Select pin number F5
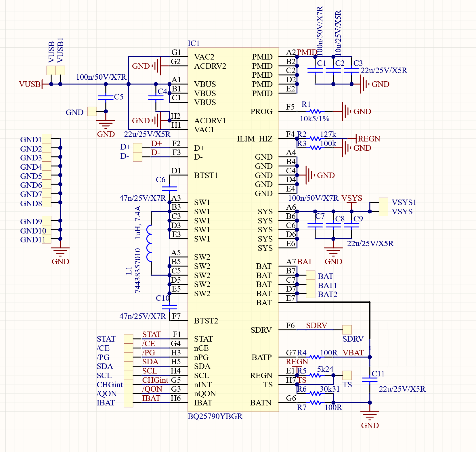This screenshot has width=476, height=452. click(x=290, y=107)
